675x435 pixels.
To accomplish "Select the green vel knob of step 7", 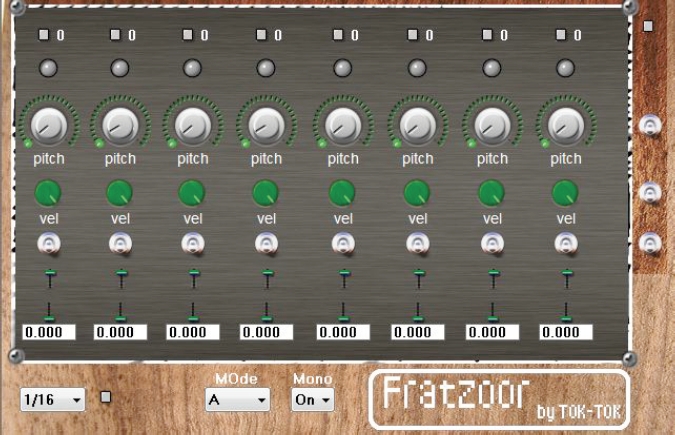I will [491, 193].
